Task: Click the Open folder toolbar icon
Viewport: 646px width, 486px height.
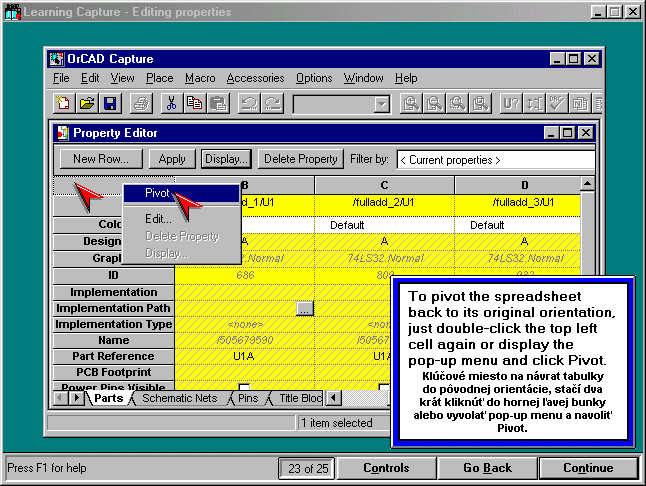Action: (86, 103)
